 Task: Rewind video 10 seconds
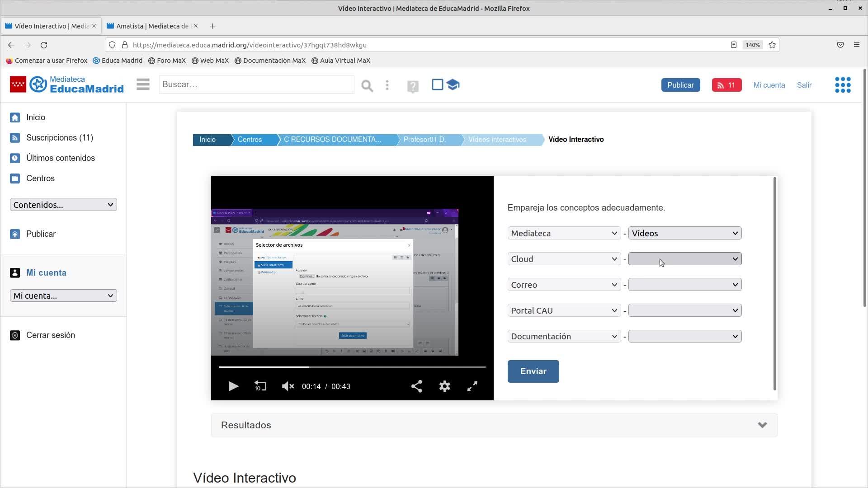tap(260, 386)
